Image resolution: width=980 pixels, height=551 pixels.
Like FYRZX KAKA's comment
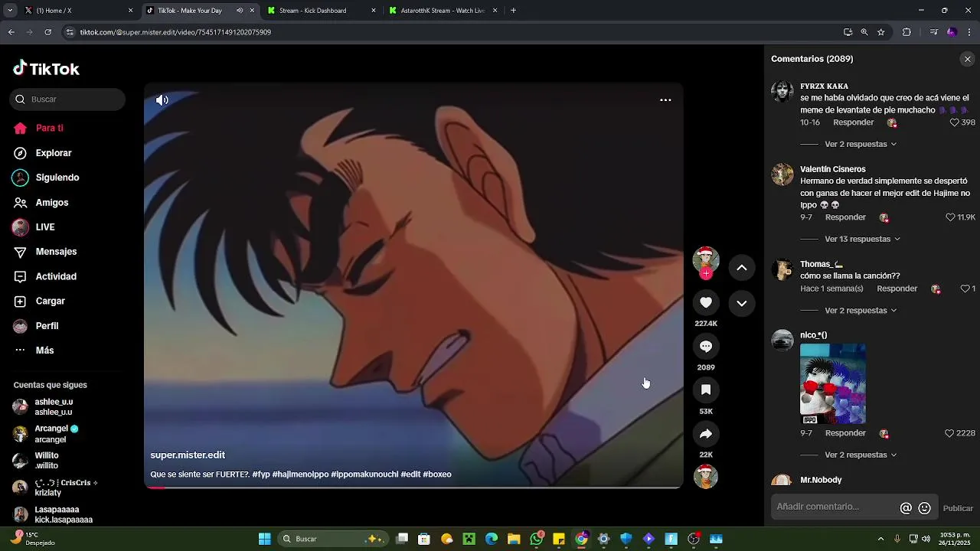tap(954, 122)
